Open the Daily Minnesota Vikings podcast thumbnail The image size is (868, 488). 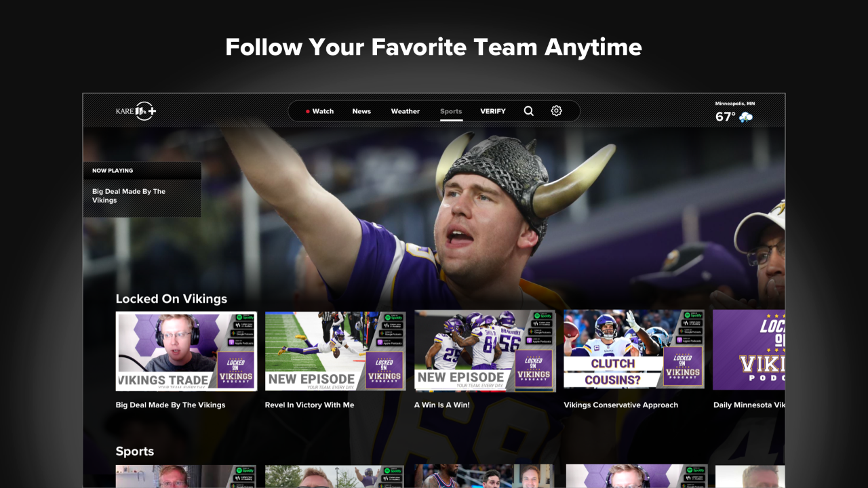click(x=749, y=350)
